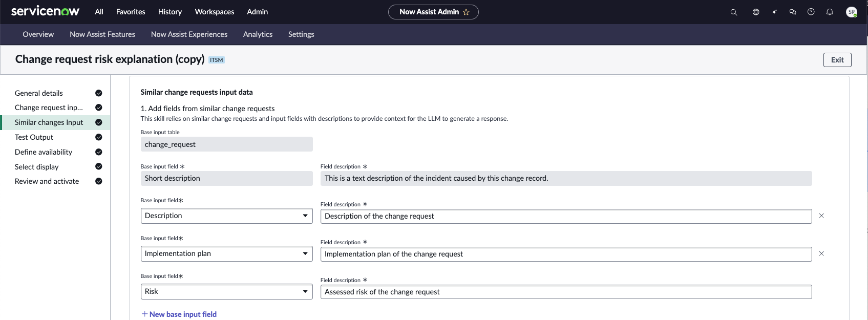Click the Description of the change request field
868x320 pixels.
coord(566,216)
